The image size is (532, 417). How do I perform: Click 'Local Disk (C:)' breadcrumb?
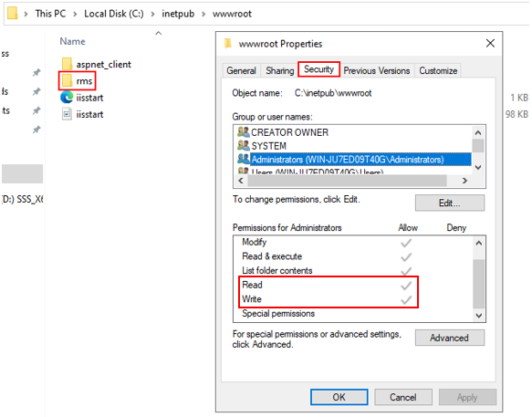(x=114, y=14)
